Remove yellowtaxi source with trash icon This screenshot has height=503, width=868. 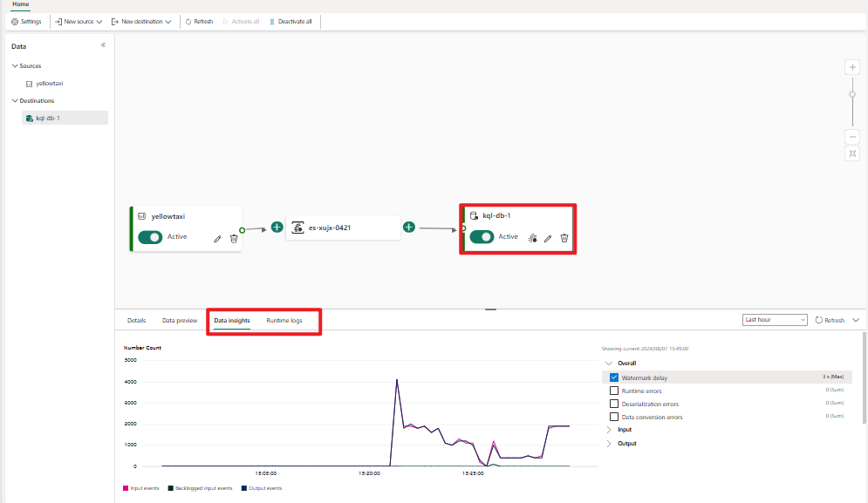233,237
